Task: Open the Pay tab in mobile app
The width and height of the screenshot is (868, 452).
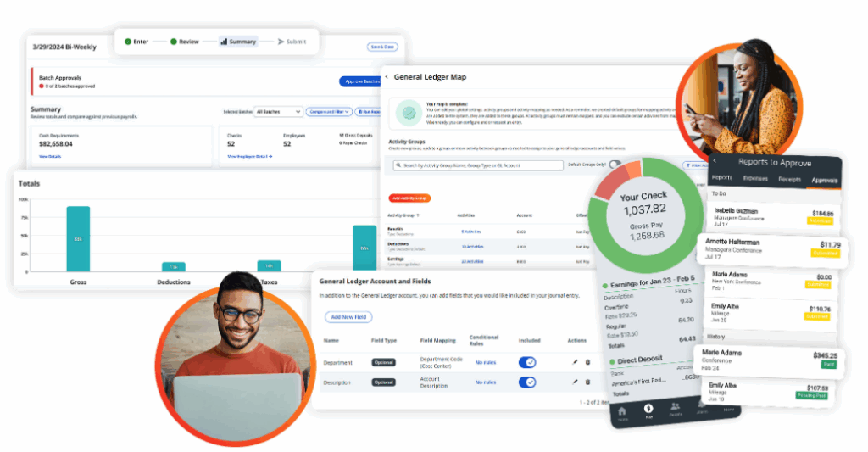Action: 648,411
